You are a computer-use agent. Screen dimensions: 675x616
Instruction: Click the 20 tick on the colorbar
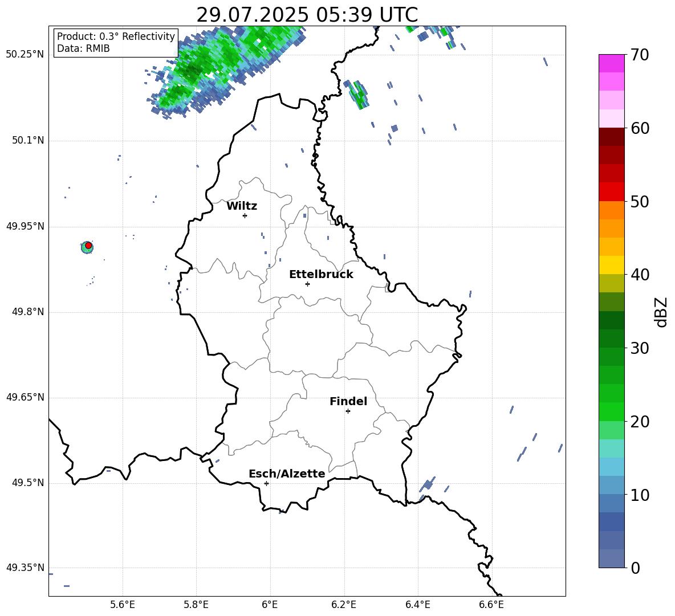639,421
